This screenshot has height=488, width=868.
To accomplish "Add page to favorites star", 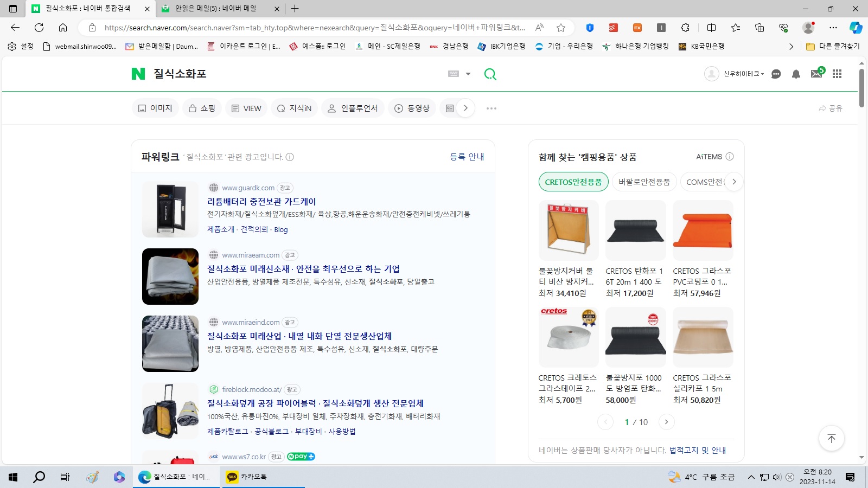I will click(561, 28).
